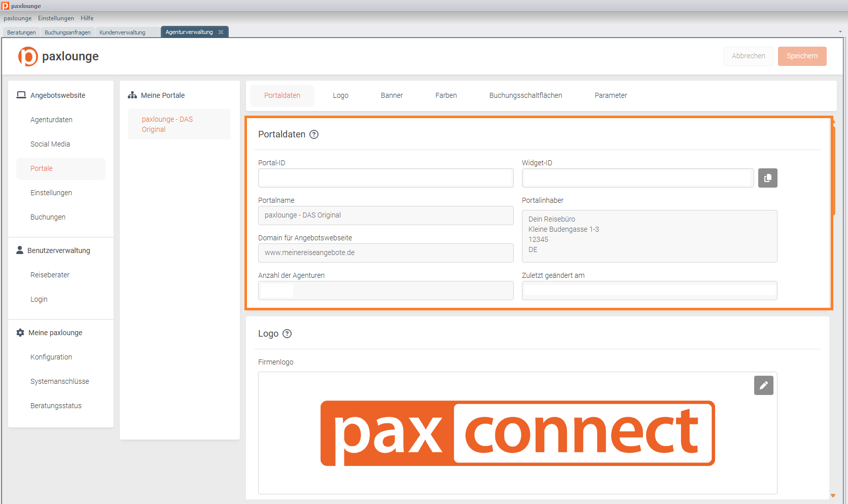
Task: Click the paxlounge logo icon in header
Action: [28, 56]
